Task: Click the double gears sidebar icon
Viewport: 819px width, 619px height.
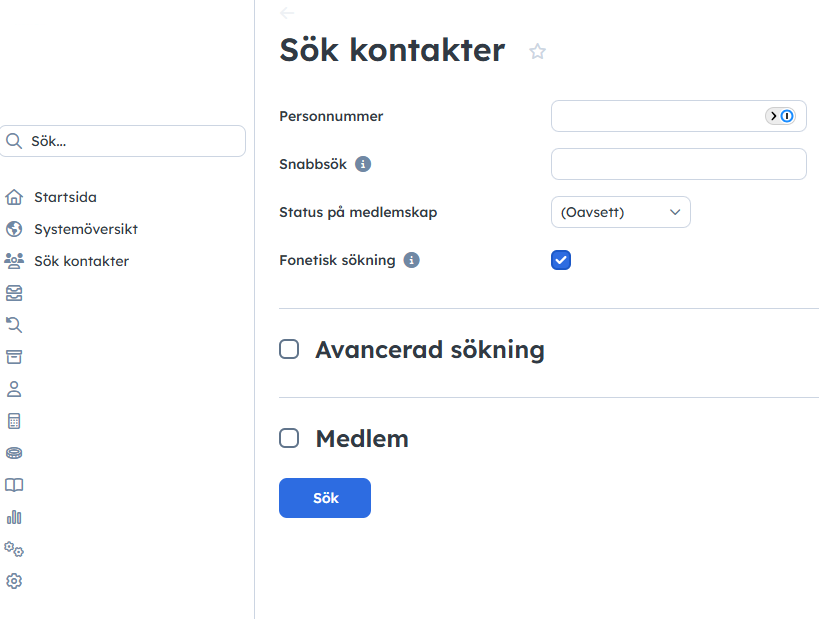Action: click(x=14, y=549)
